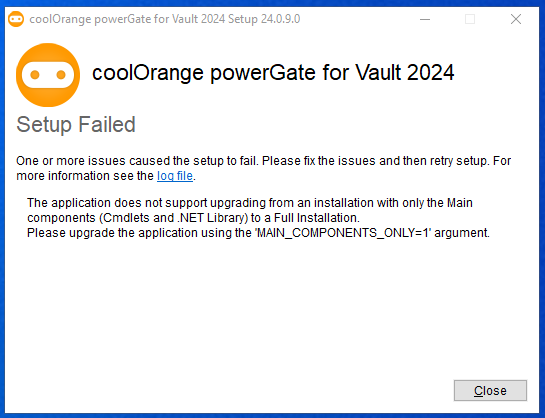Click the 'coolOrange powerGate for Vault 2024' heading

[273, 73]
